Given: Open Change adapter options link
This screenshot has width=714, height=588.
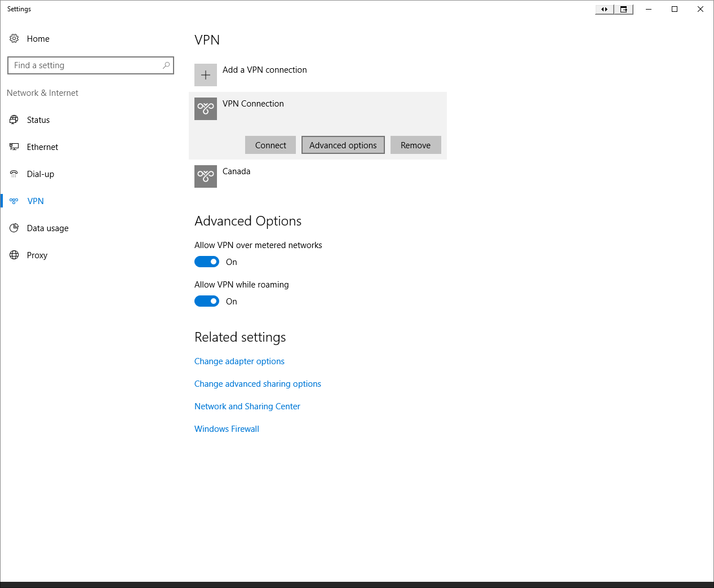Looking at the screenshot, I should click(x=240, y=361).
